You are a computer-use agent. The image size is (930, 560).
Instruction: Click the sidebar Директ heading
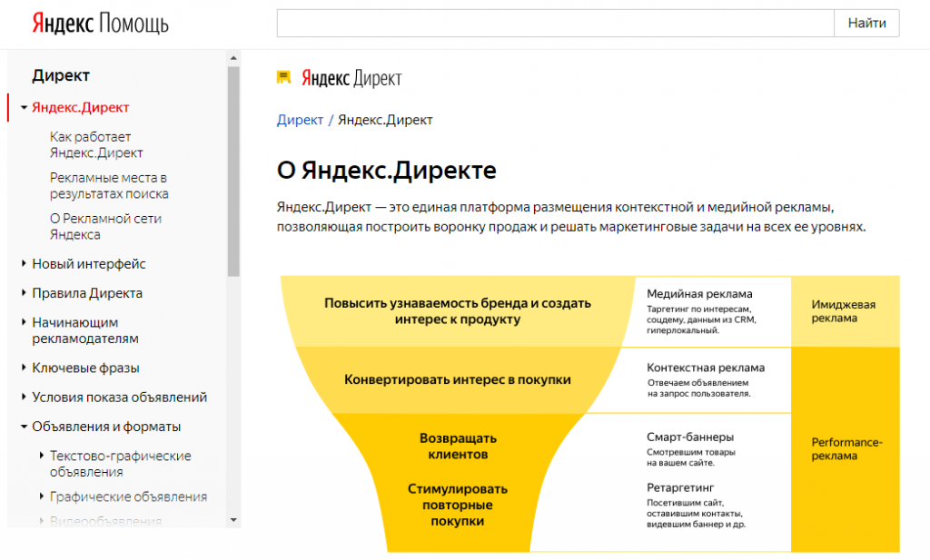coord(61,75)
